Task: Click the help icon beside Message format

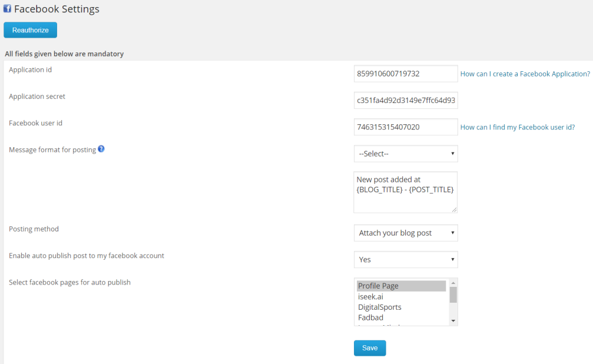Action: [101, 149]
